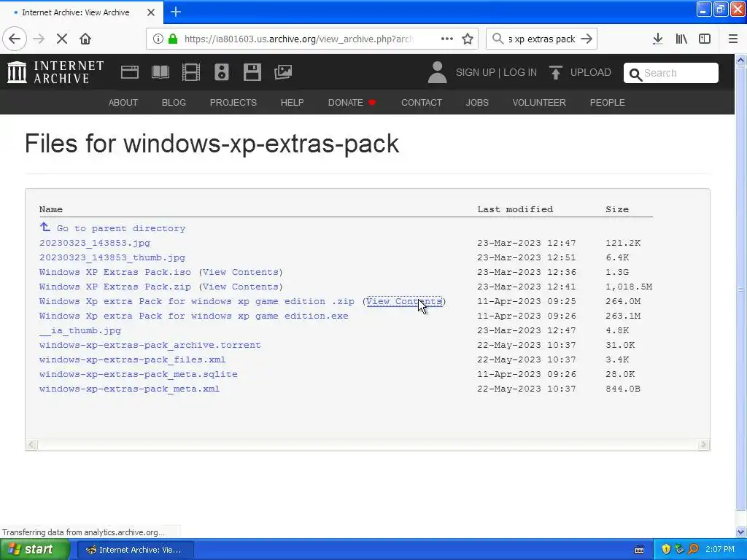This screenshot has height=560, width=747.
Task: Click the Go to parent directory arrow icon
Action: coord(44,227)
